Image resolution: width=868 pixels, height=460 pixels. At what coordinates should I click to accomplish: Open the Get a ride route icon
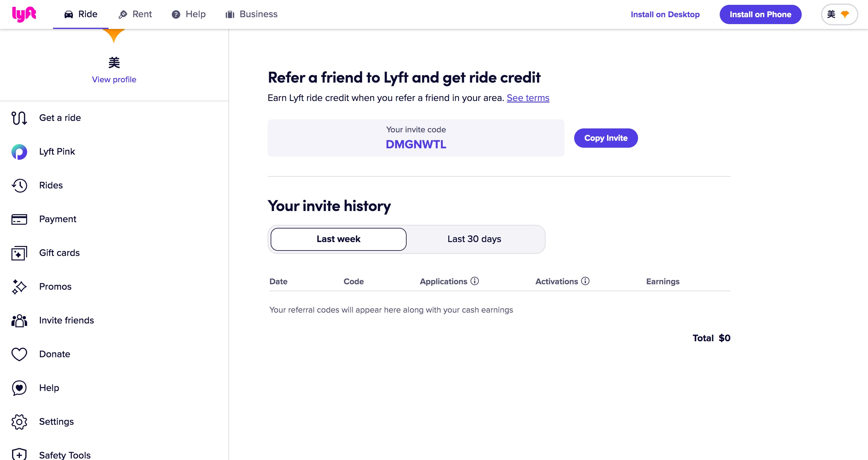pyautogui.click(x=19, y=118)
